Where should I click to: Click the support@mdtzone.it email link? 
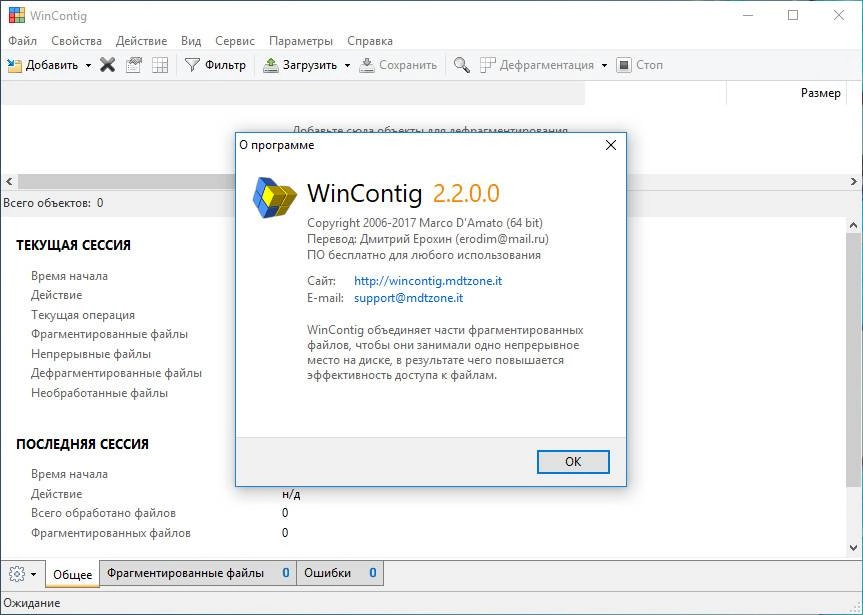(408, 298)
